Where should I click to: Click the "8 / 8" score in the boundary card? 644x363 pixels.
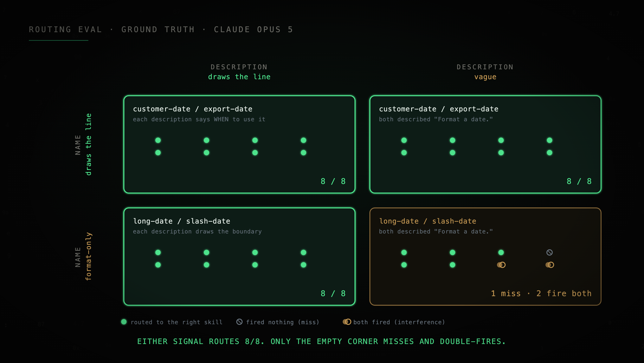click(333, 293)
